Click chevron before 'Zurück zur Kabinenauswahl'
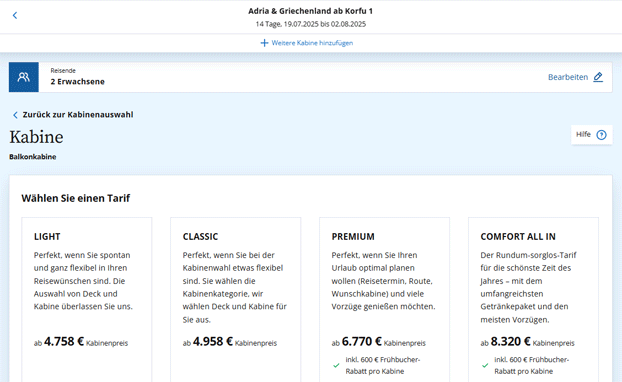 point(15,115)
